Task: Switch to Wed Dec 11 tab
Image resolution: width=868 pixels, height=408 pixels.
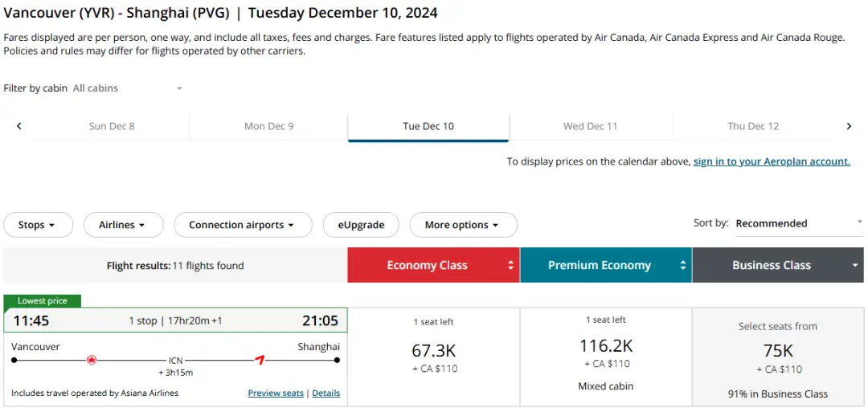Action: 590,126
